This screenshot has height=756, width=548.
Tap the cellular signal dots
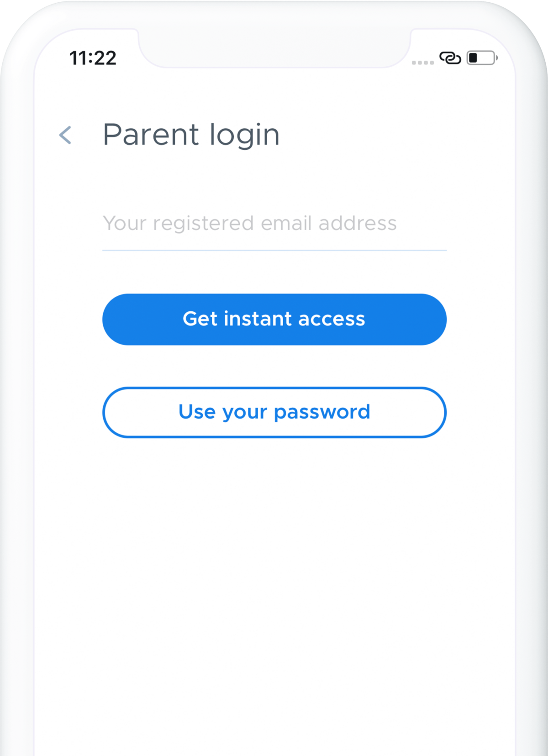(x=422, y=62)
